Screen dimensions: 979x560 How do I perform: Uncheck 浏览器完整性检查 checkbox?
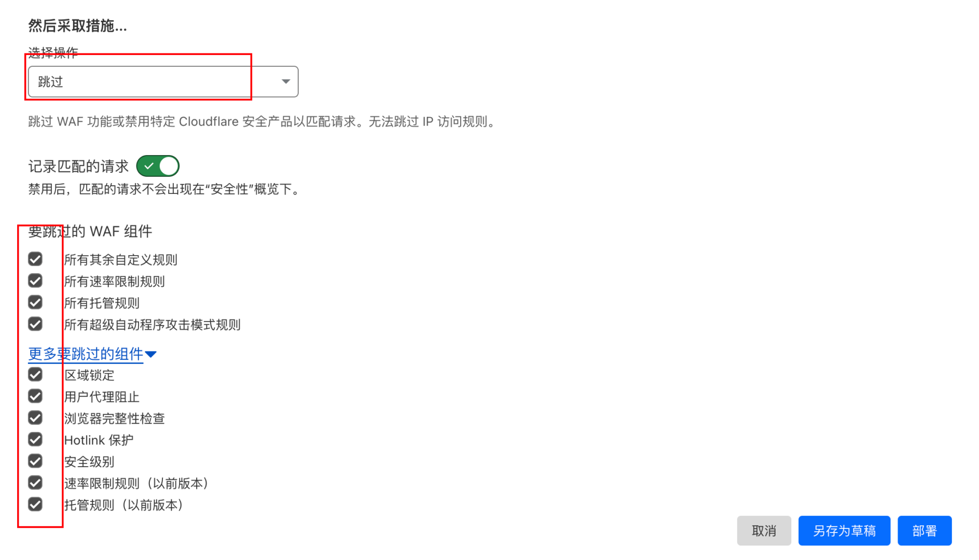(x=35, y=418)
